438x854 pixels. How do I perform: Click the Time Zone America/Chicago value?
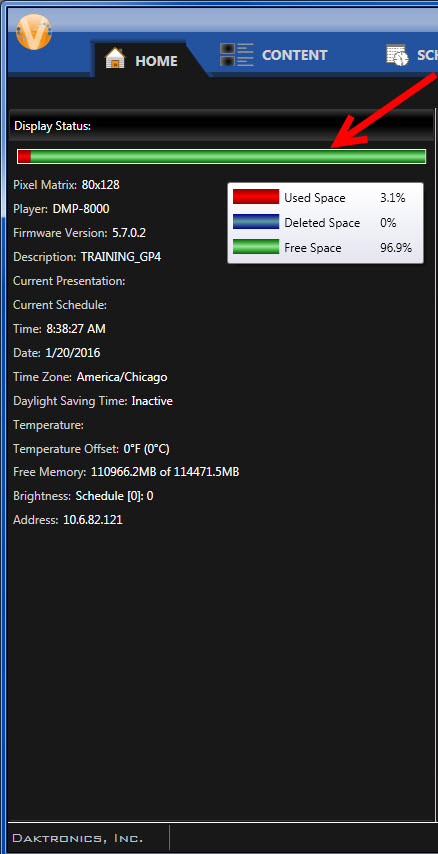pos(122,377)
